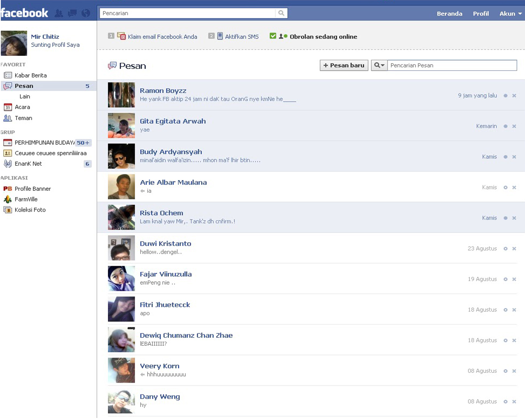Click Mir Chitiz profile picture

pyautogui.click(x=14, y=43)
